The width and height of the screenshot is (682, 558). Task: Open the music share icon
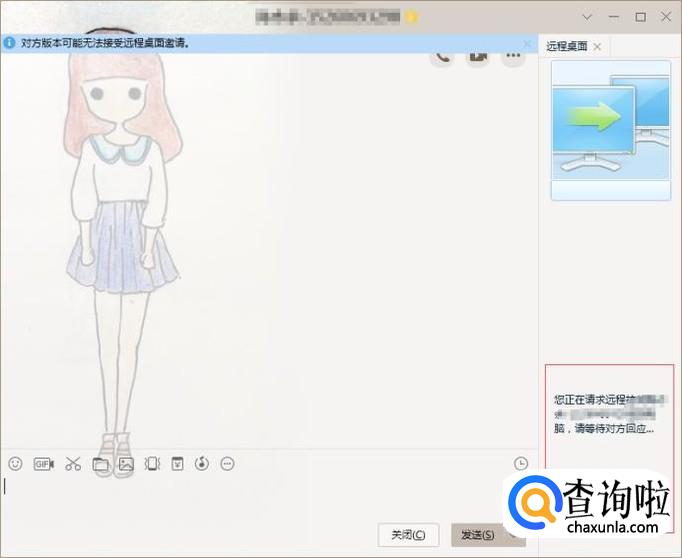(x=202, y=464)
